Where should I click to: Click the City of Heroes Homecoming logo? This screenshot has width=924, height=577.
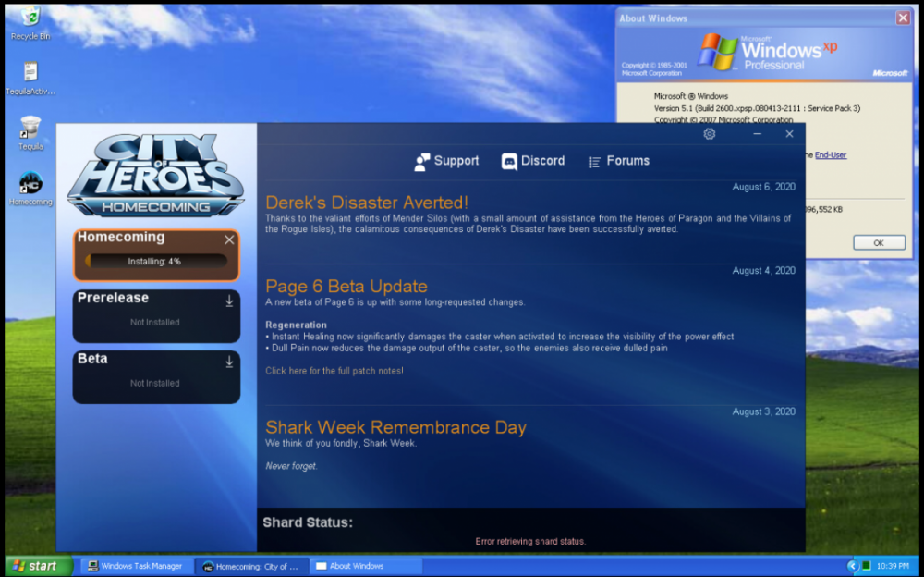[x=155, y=175]
